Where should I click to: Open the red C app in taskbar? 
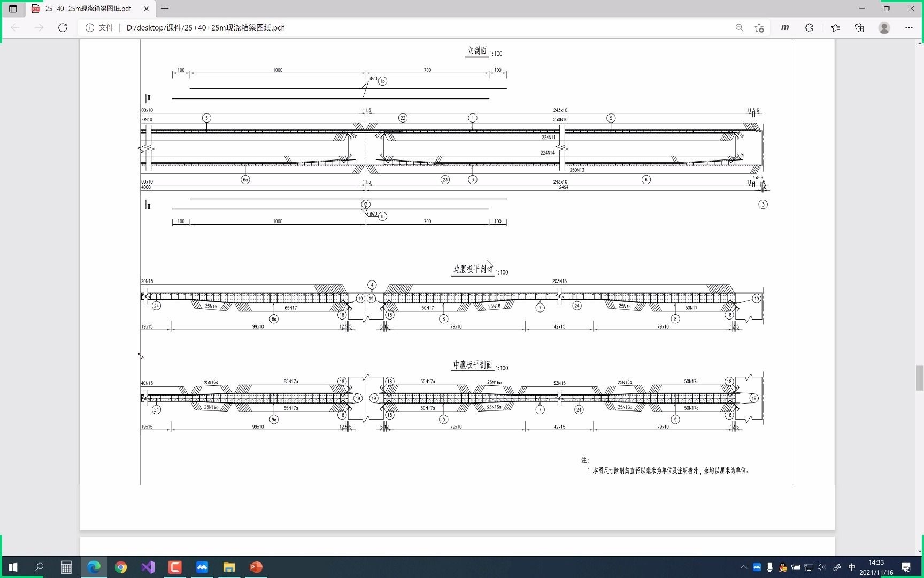click(175, 567)
